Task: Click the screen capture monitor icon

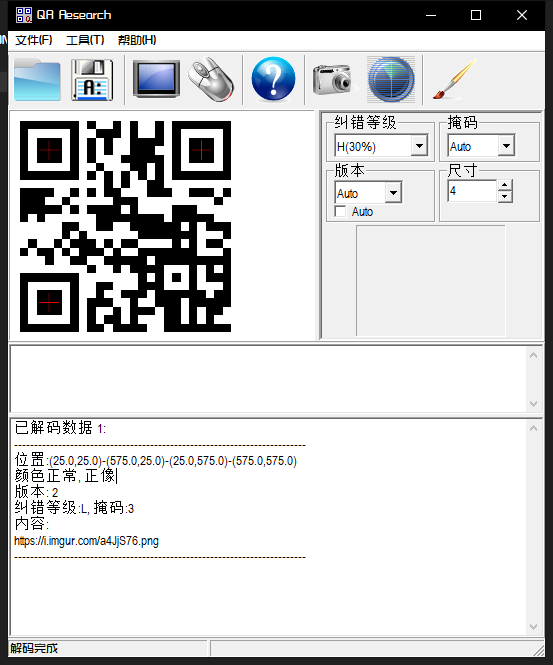Action: point(156,79)
